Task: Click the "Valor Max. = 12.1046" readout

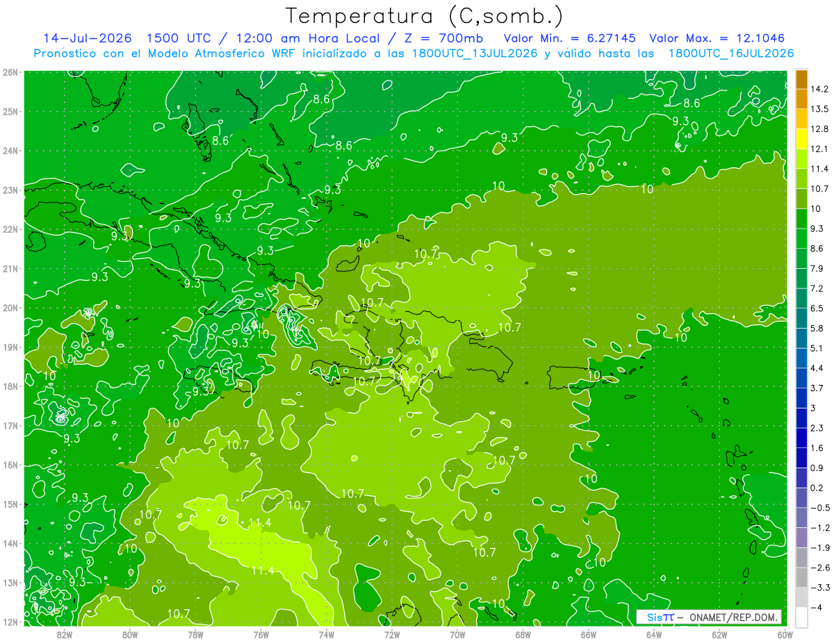Action: tap(717, 38)
